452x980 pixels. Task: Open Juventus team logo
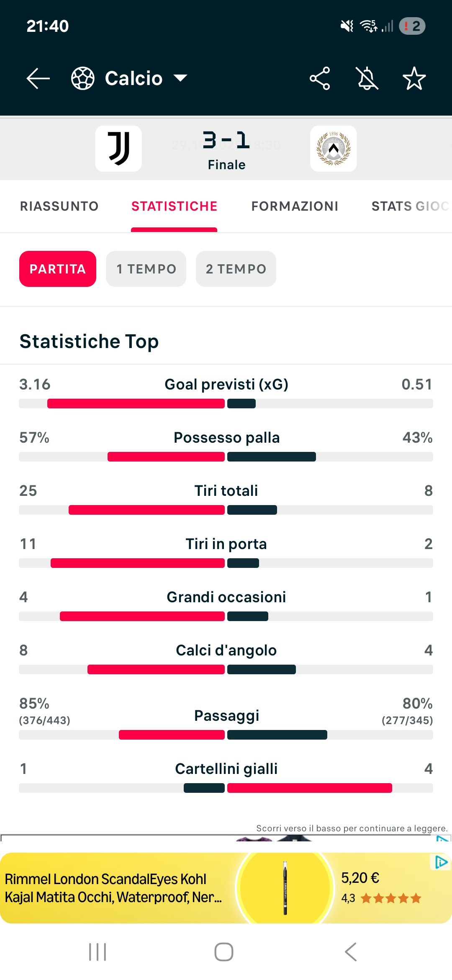tap(118, 149)
